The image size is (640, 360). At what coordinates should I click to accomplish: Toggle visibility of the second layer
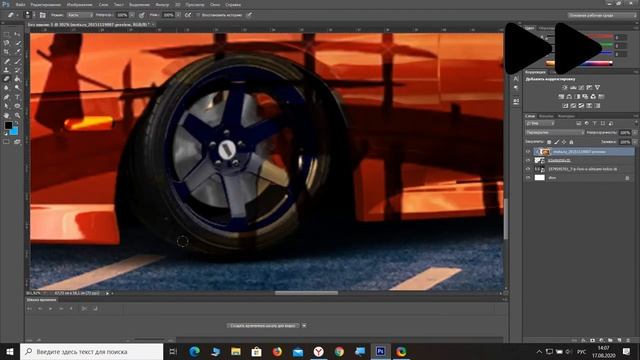click(x=528, y=160)
